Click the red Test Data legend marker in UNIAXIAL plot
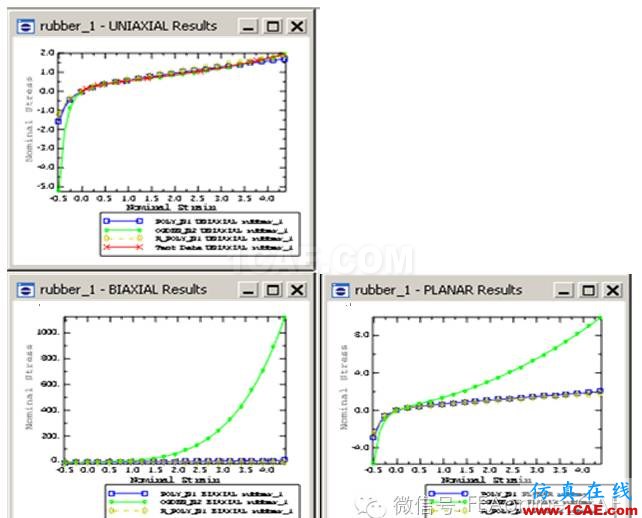642x518 pixels. pyautogui.click(x=123, y=247)
